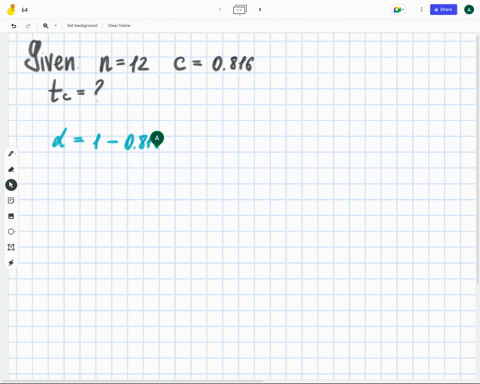480x384 pixels.
Task: Open the account avatar at top right
Action: pyautogui.click(x=469, y=10)
